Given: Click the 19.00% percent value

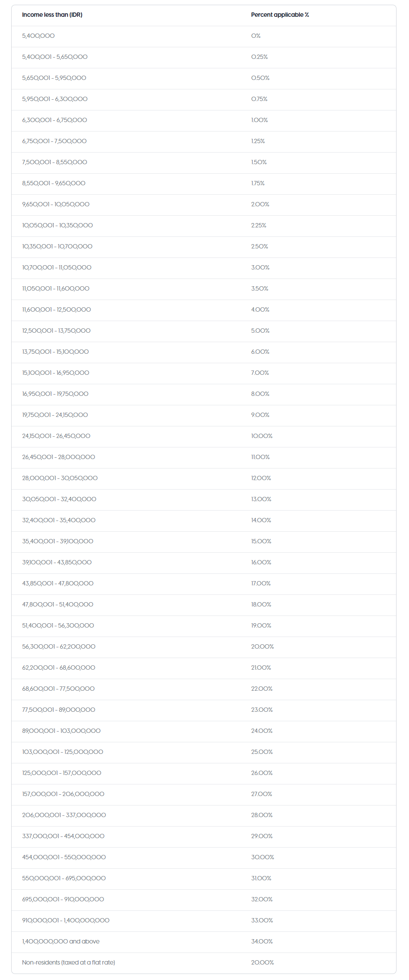Looking at the screenshot, I should point(261,625).
